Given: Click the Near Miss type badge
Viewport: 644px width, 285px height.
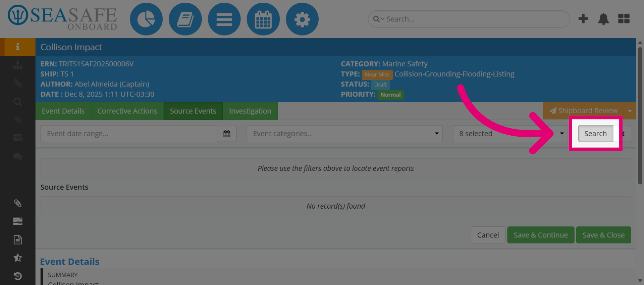Looking at the screenshot, I should (x=377, y=74).
